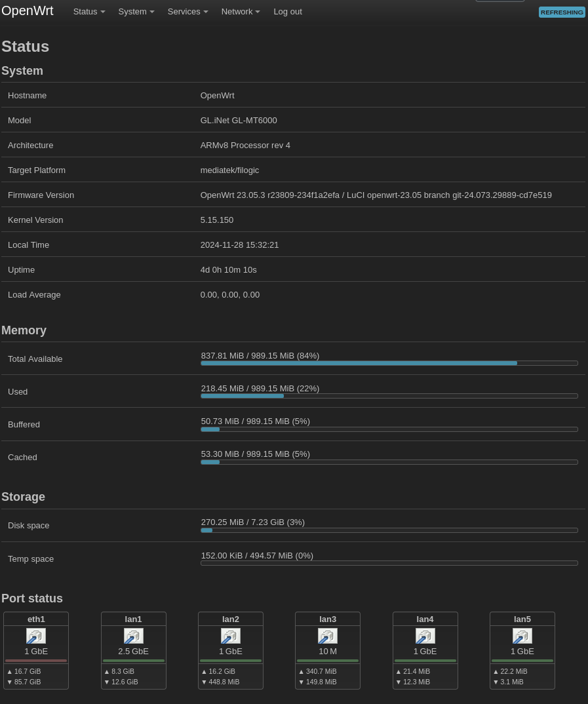This screenshot has height=704, width=588.
Task: Click the lan5 port ethernet icon
Action: pos(522,636)
